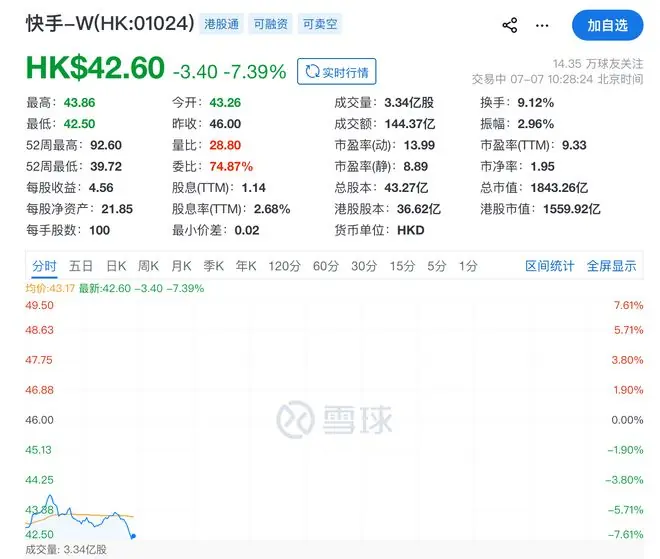Screen dimensions: 660x559
Task: Click the 股息率(TTM) value 2.68%
Action: click(272, 209)
